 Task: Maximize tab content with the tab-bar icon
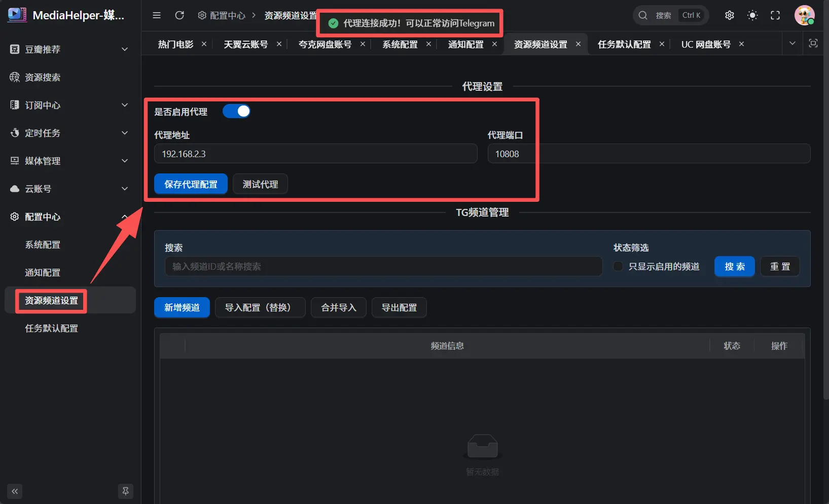tap(813, 44)
